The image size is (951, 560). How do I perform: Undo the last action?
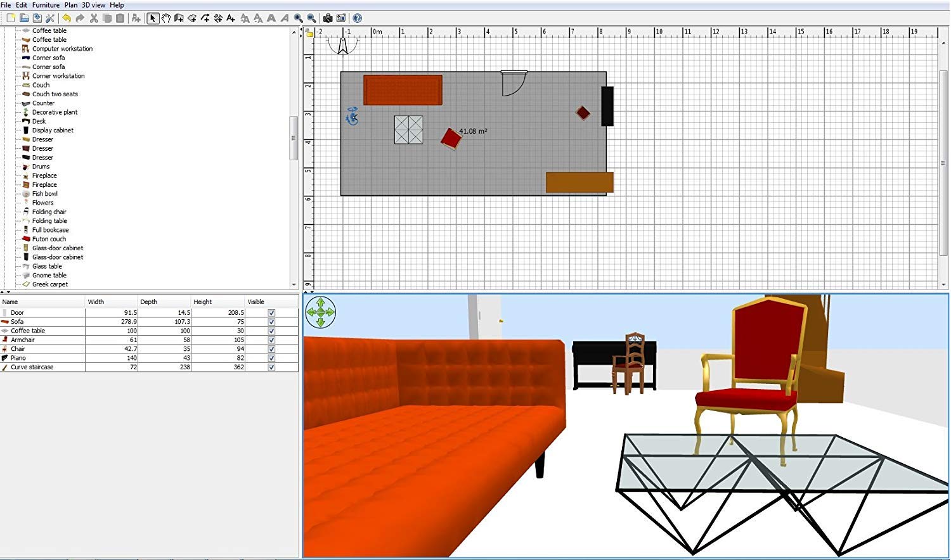(x=67, y=18)
